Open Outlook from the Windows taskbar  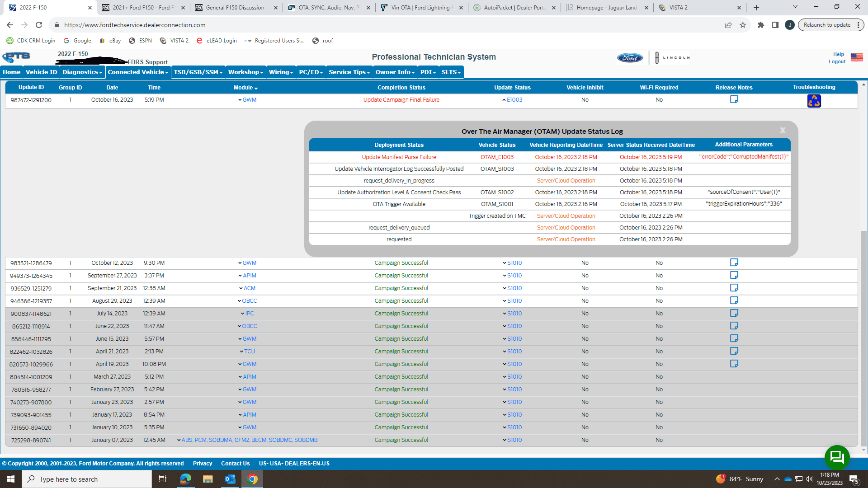click(230, 479)
